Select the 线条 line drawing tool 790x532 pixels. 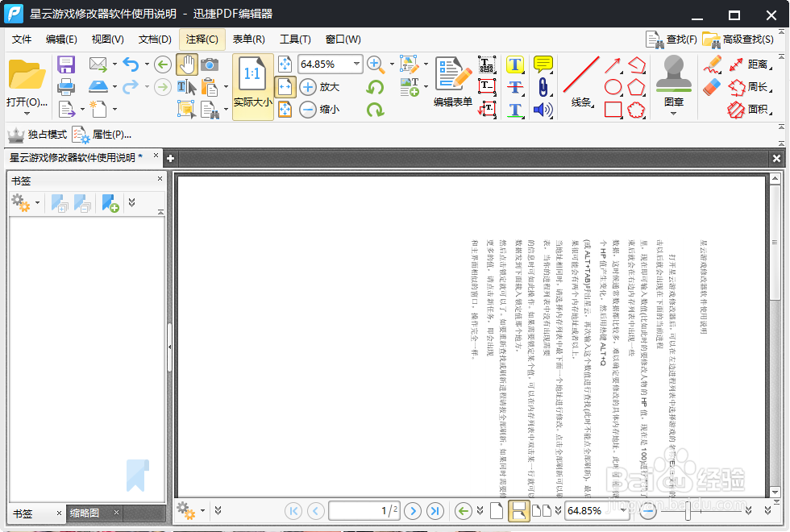(581, 81)
